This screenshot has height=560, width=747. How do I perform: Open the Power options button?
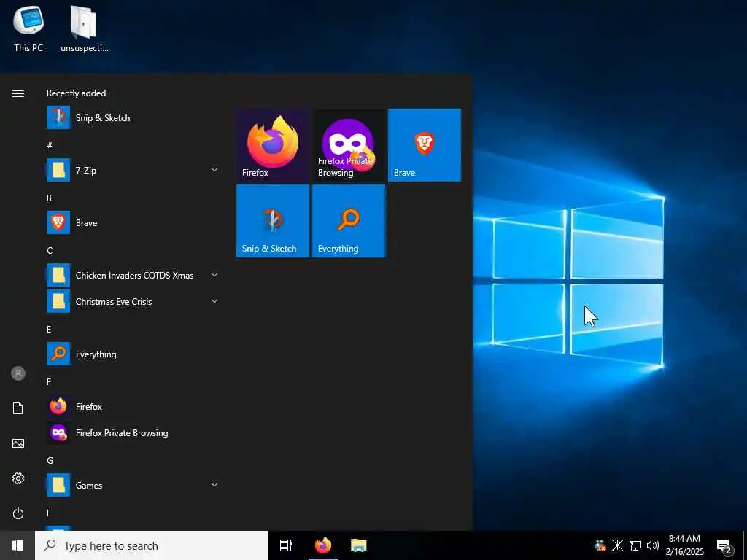18,513
